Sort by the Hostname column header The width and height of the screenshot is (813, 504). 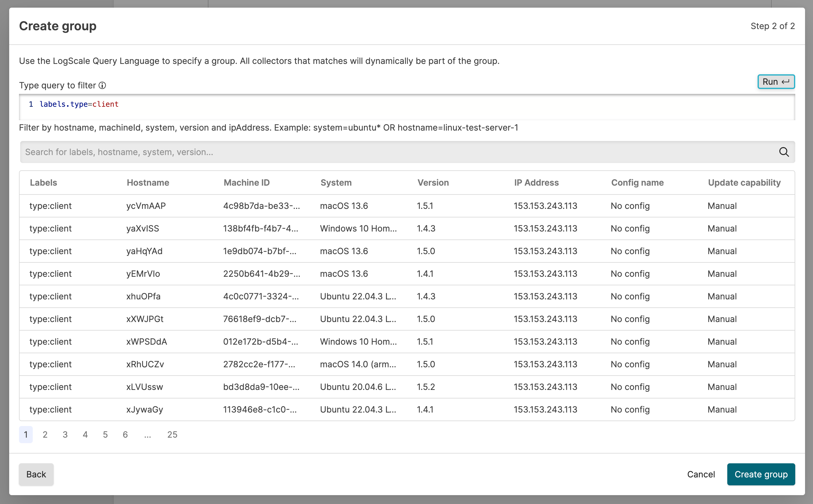(x=148, y=183)
